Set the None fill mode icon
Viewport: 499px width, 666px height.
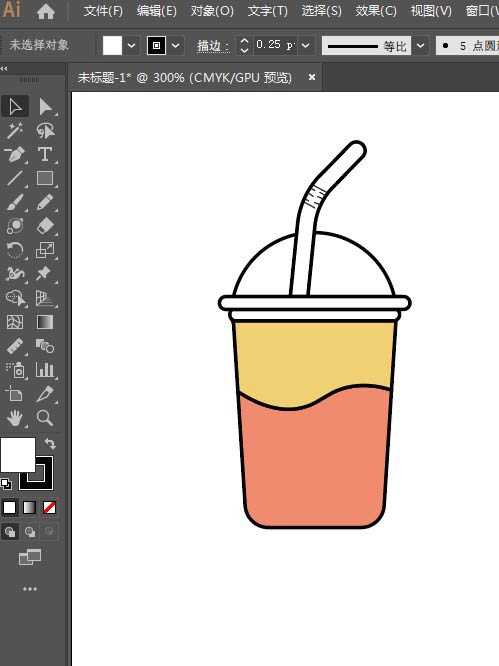(x=49, y=508)
